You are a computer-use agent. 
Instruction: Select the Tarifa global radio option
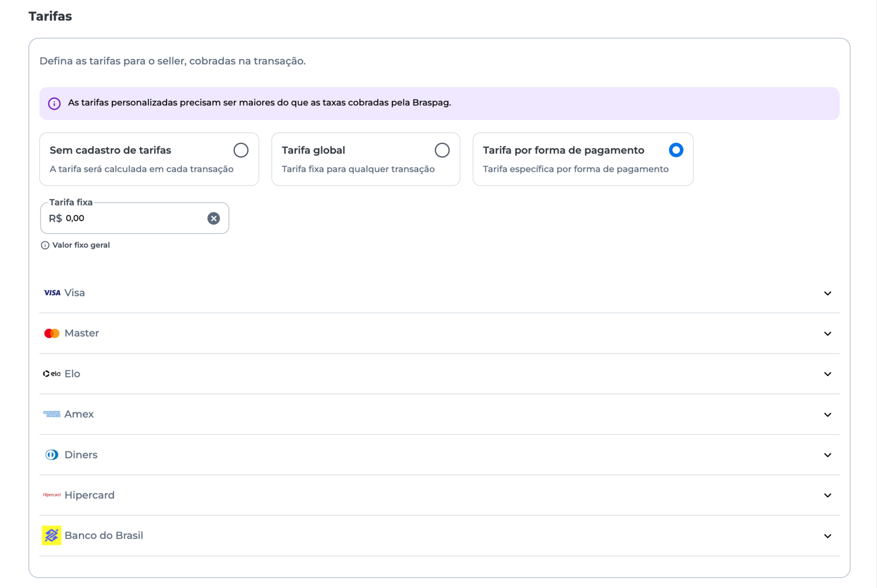(442, 150)
